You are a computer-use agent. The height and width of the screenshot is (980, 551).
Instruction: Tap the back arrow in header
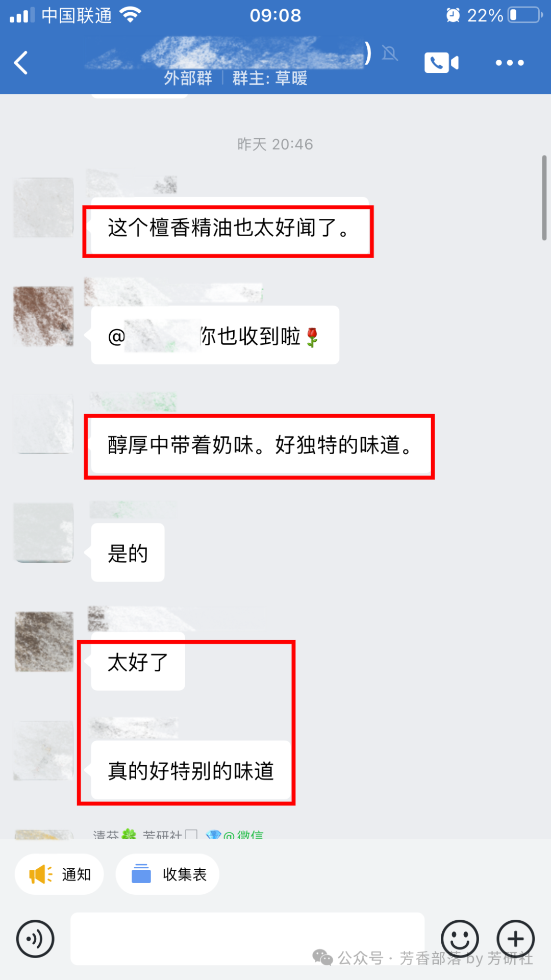[x=21, y=63]
